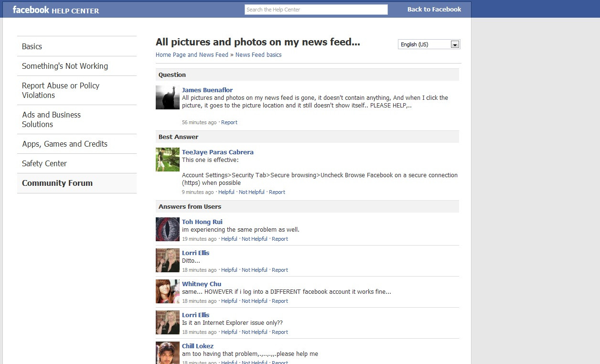Click James Buenaflor's profile picture
The height and width of the screenshot is (364, 600).
point(167,97)
